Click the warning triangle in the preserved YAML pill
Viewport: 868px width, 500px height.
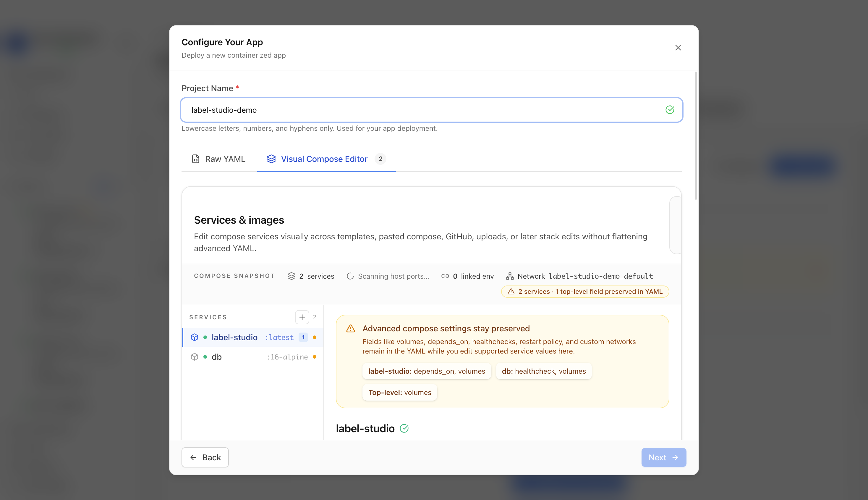click(511, 291)
